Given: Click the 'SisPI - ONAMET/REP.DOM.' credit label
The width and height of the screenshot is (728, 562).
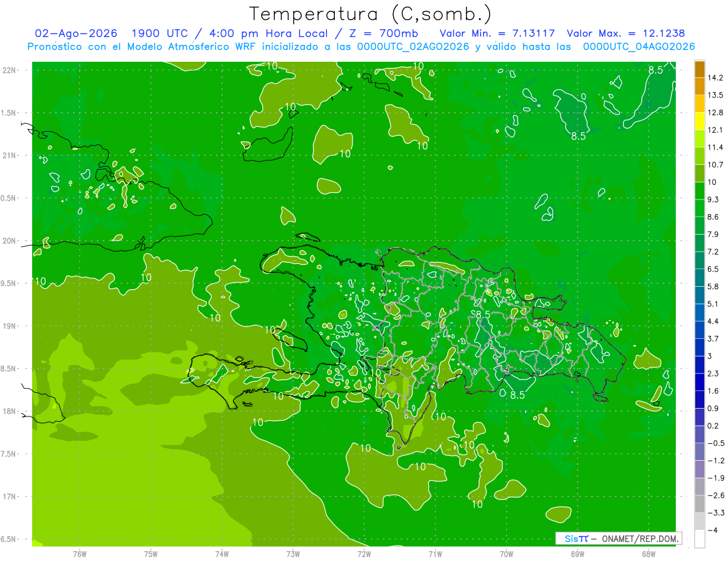Looking at the screenshot, I should [619, 538].
